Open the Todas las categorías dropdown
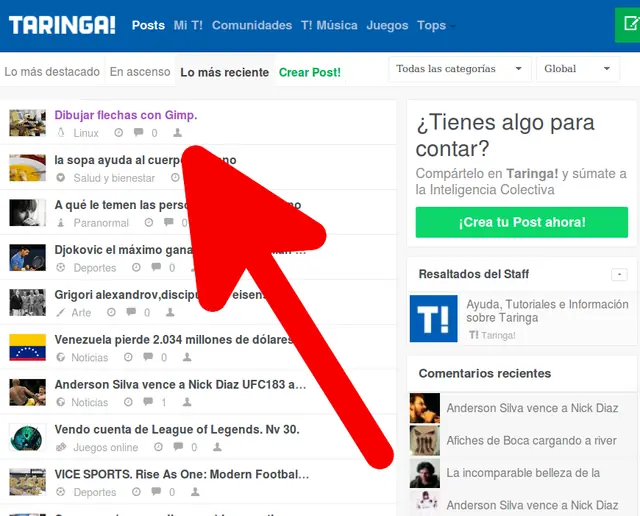 460,69
